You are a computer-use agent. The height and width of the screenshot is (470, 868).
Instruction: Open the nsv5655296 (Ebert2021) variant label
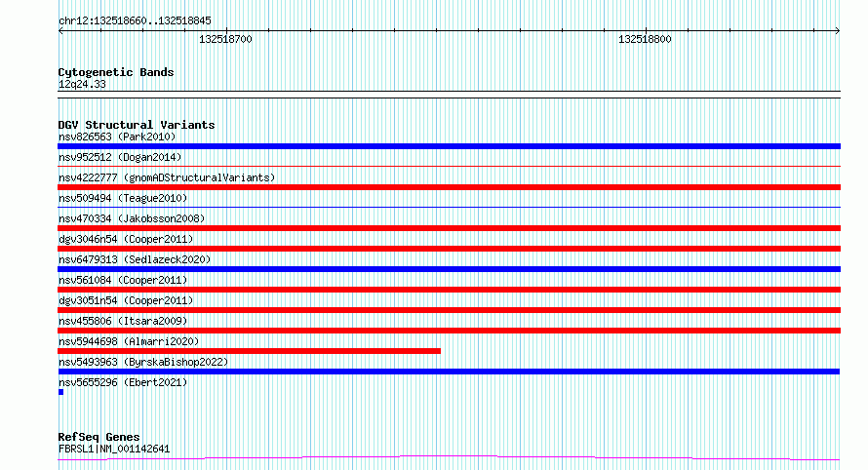point(123,382)
